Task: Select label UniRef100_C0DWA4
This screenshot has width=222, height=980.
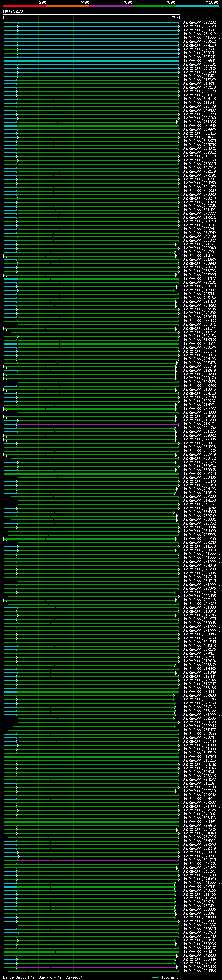Action: click(x=199, y=913)
